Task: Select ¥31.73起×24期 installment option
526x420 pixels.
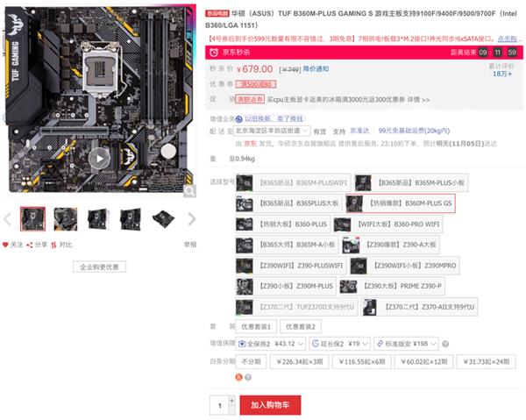Action: tap(486, 361)
